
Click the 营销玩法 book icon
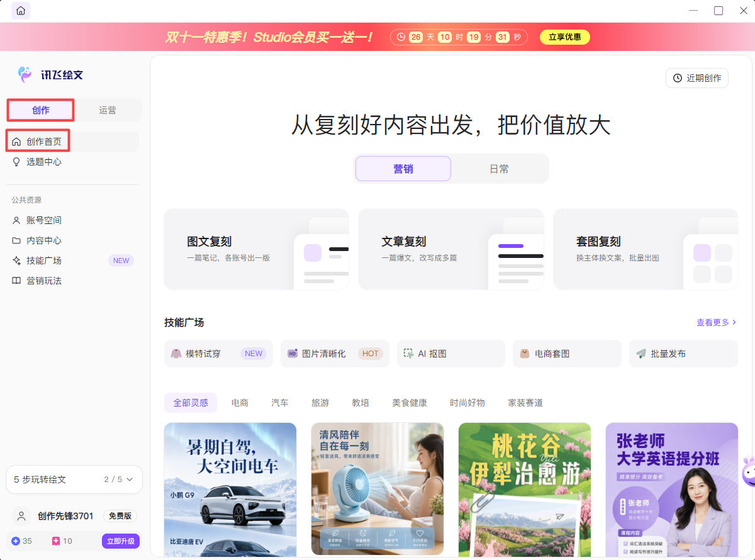coord(16,281)
